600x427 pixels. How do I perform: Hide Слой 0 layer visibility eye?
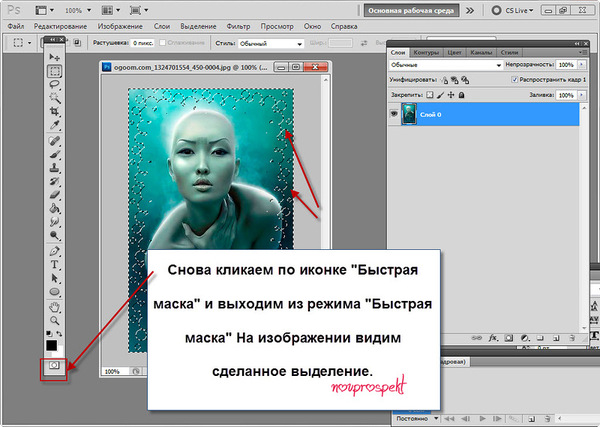tap(394, 114)
